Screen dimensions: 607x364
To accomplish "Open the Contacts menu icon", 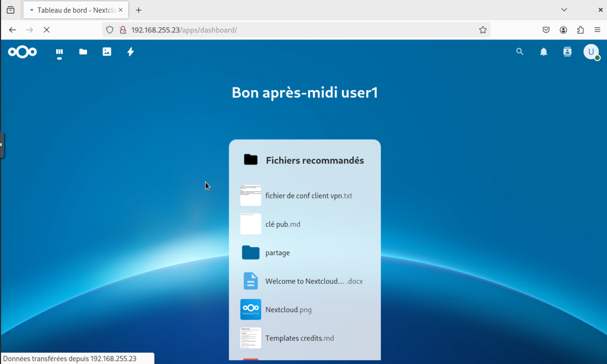I will (567, 52).
